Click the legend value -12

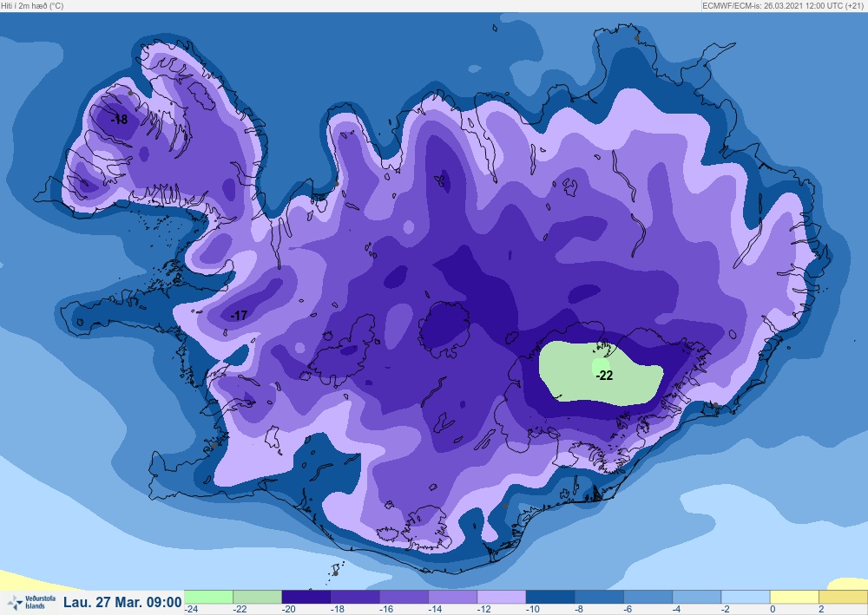[483, 609]
